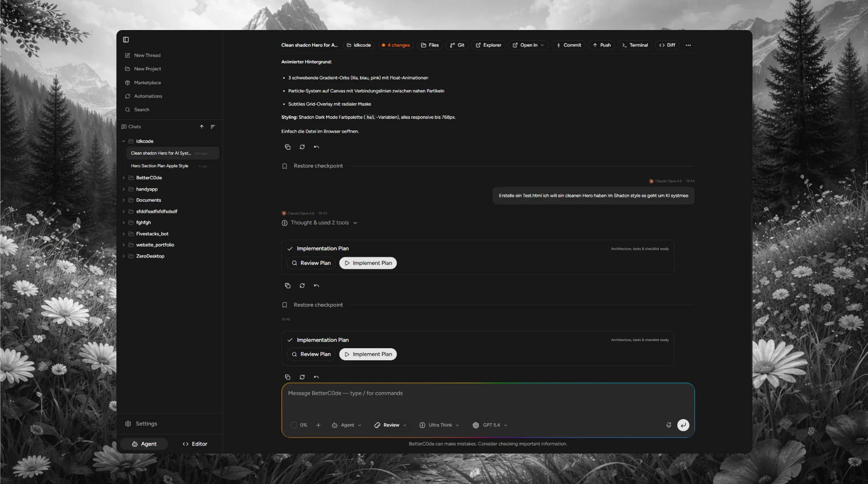This screenshot has height=484, width=868.
Task: Open the Git panel
Action: click(x=457, y=45)
